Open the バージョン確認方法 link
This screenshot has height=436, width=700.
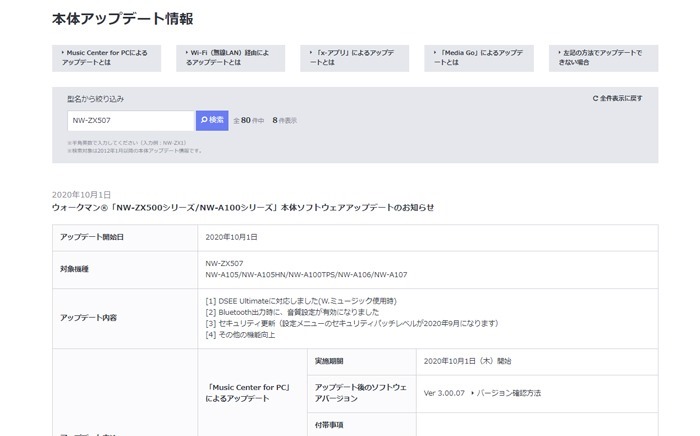click(506, 393)
